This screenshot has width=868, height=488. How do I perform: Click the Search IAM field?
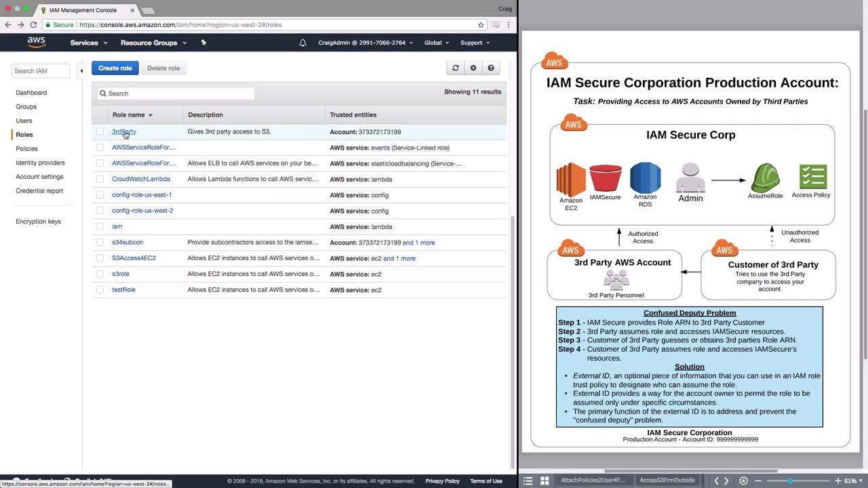pos(41,70)
